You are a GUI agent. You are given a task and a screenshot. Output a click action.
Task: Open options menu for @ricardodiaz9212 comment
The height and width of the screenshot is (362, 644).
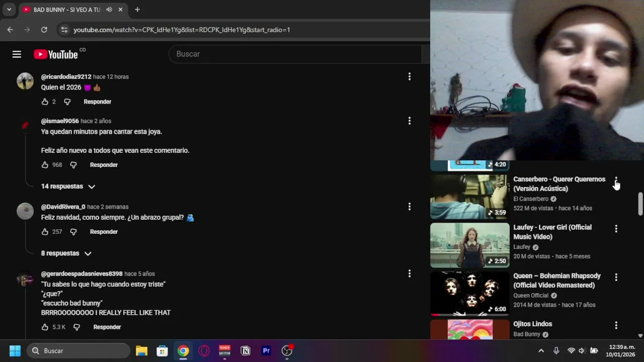click(410, 76)
